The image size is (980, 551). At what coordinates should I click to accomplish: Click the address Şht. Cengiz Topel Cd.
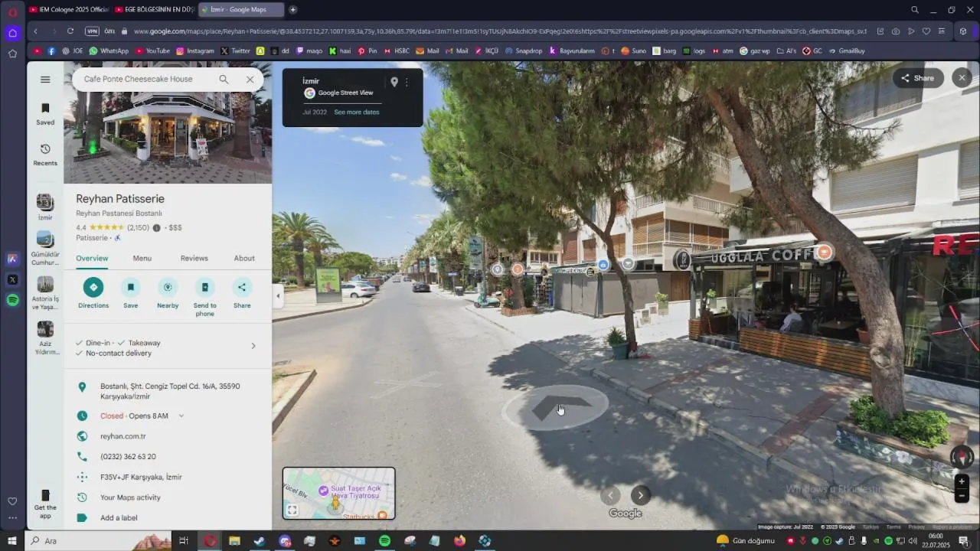click(x=170, y=391)
